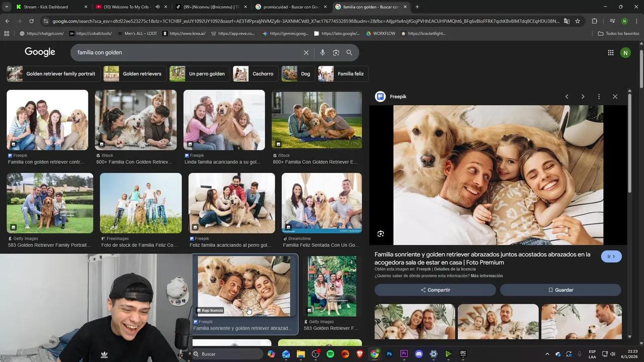Image resolution: width=644 pixels, height=362 pixels.
Task: Click the Freepik source logo in the preview
Action: (x=380, y=97)
